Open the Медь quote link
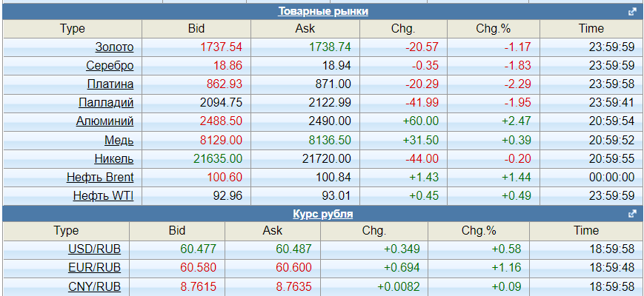The image size is (644, 296). (x=119, y=139)
